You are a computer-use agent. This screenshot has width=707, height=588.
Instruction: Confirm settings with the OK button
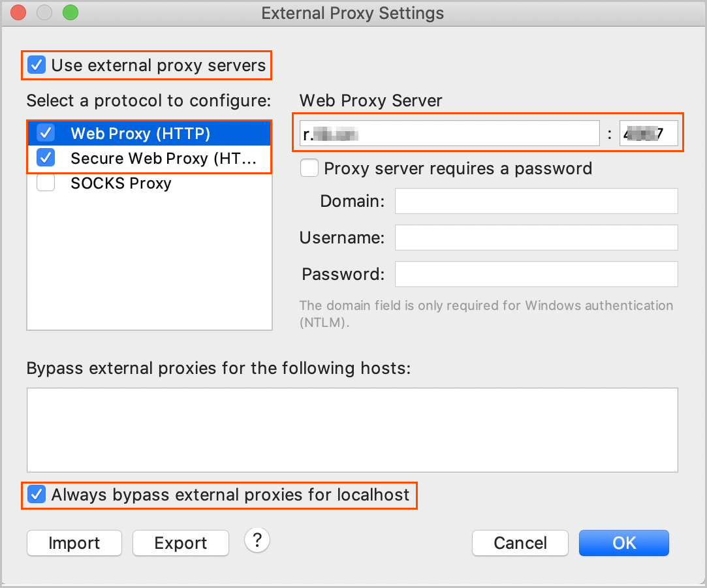624,543
